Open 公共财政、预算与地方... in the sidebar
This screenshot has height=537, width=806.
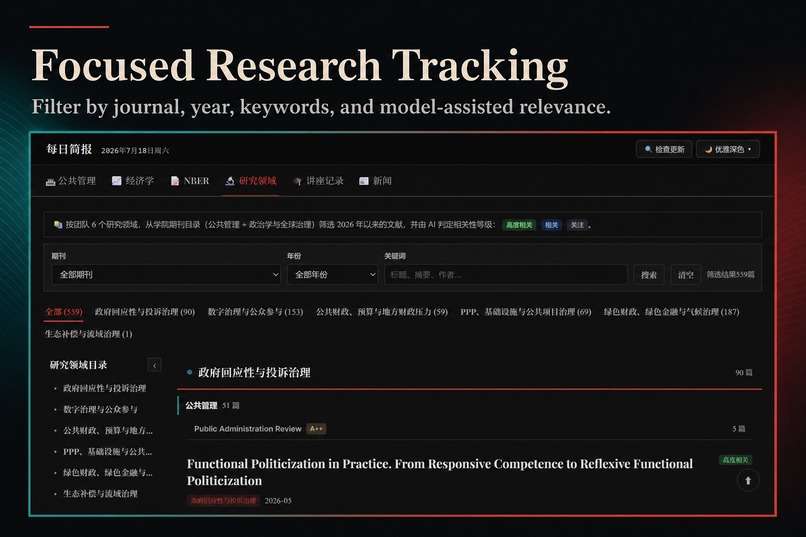[108, 431]
